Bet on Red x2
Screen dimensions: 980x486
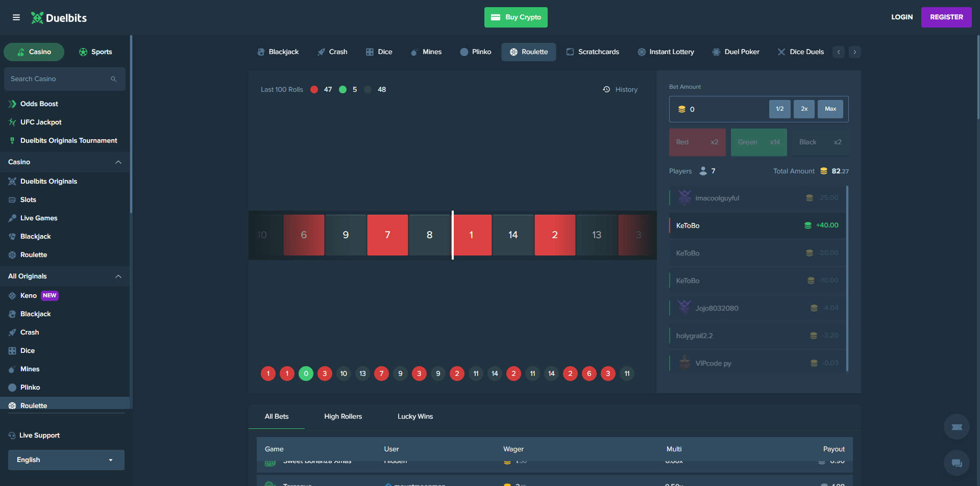click(x=697, y=142)
